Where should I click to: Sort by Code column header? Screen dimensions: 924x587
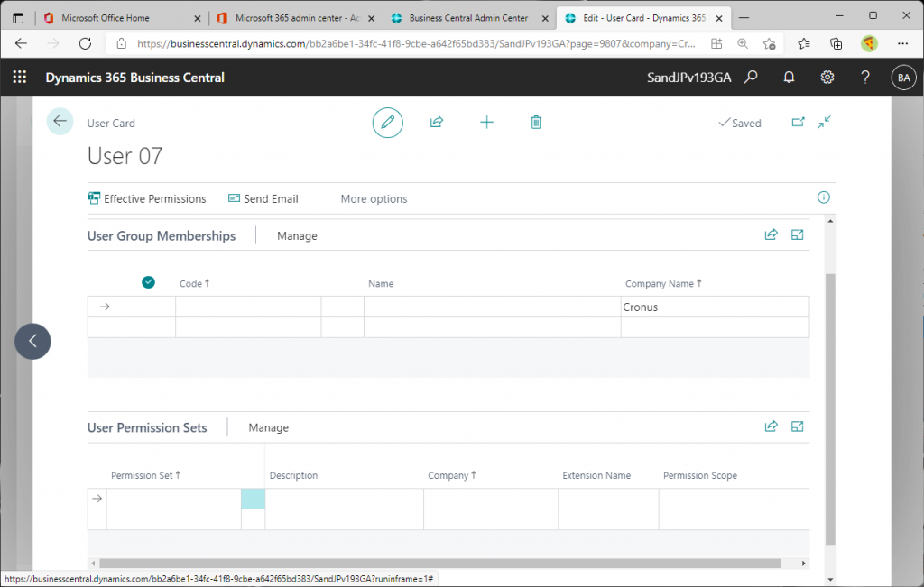tap(195, 284)
